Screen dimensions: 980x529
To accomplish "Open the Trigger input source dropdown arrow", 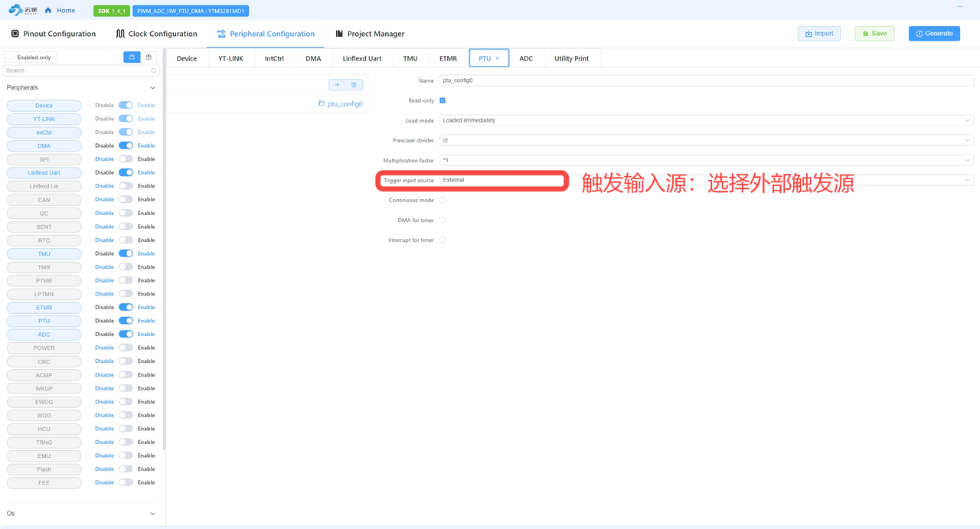I will 968,180.
